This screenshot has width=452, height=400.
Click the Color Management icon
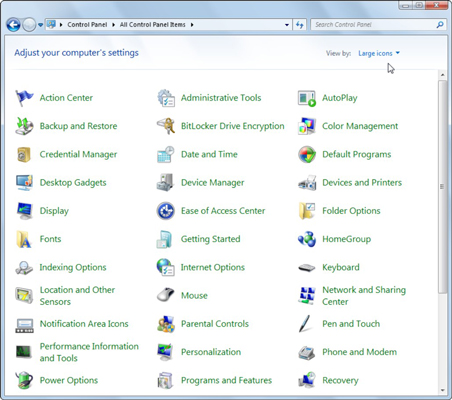point(307,126)
